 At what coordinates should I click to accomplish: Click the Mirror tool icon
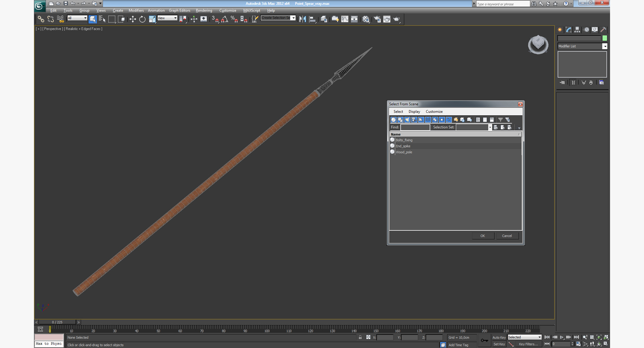tap(302, 19)
